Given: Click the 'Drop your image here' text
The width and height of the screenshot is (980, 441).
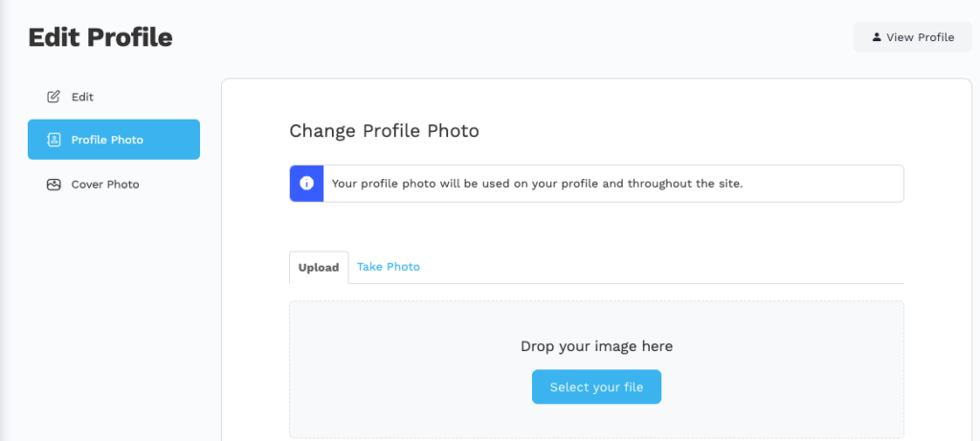Looking at the screenshot, I should pos(596,346).
